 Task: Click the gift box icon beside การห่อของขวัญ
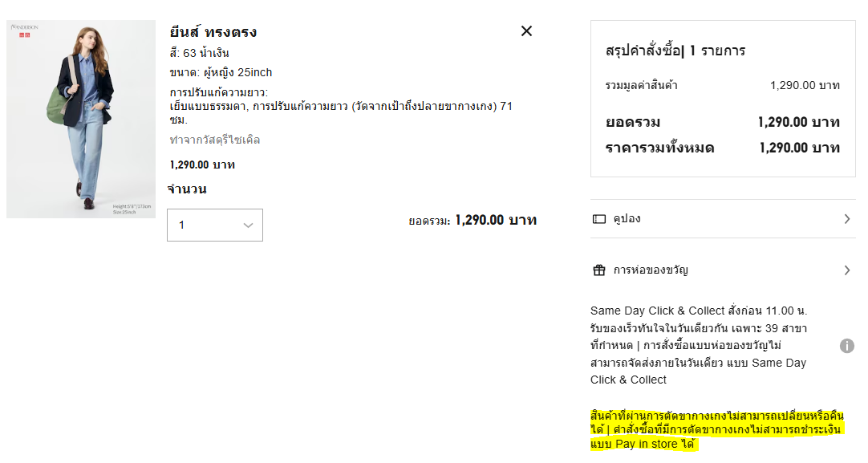click(599, 270)
